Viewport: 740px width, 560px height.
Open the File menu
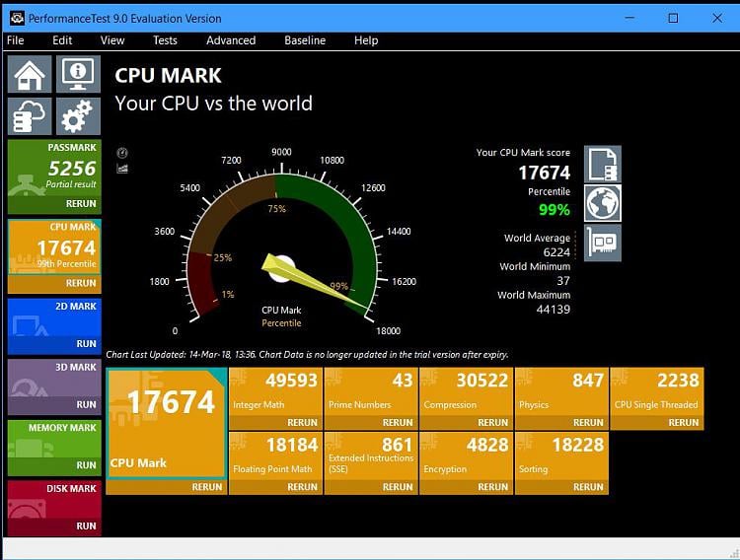coord(15,40)
